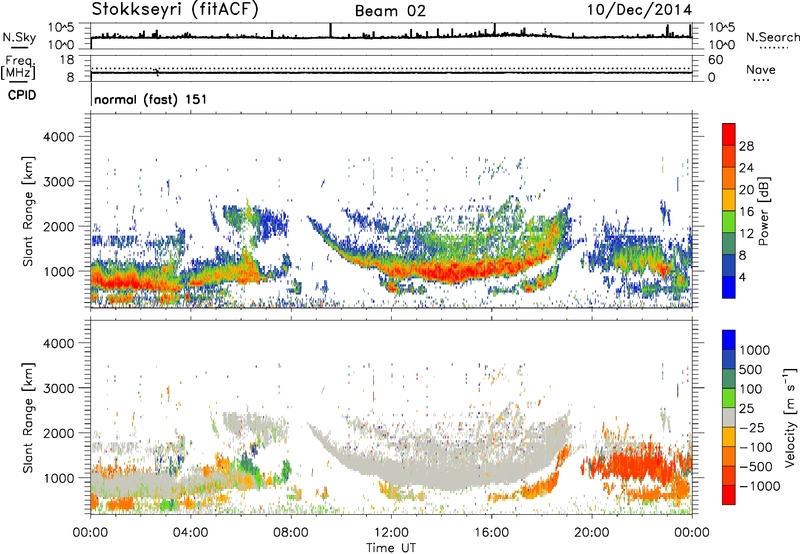The height and width of the screenshot is (554, 800).
Task: Click the '04:00' time axis tick label
Action: point(190,533)
